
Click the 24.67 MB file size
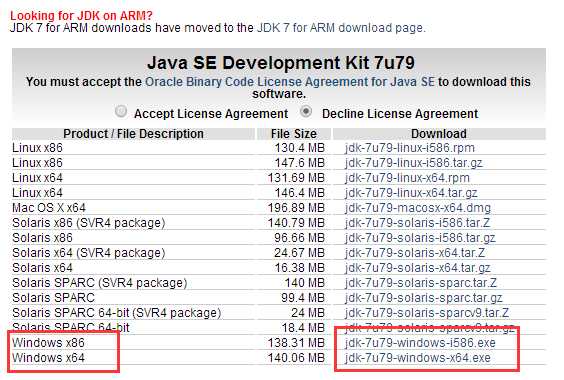tap(299, 253)
